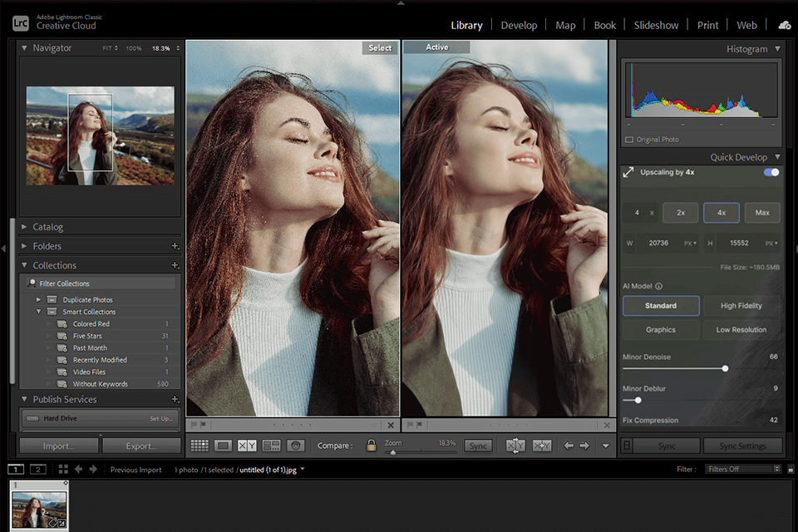Switch to the Slideshow module
Viewport: 798px width, 532px height.
[x=657, y=25]
